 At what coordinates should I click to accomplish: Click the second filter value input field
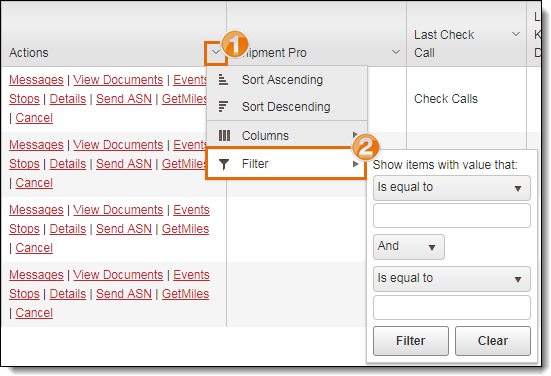tap(452, 307)
